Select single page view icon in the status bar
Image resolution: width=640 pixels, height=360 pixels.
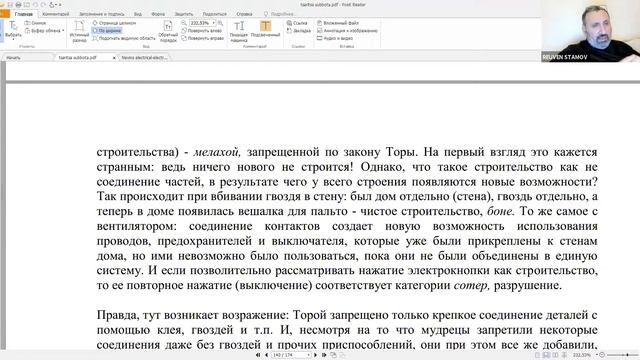(538, 356)
